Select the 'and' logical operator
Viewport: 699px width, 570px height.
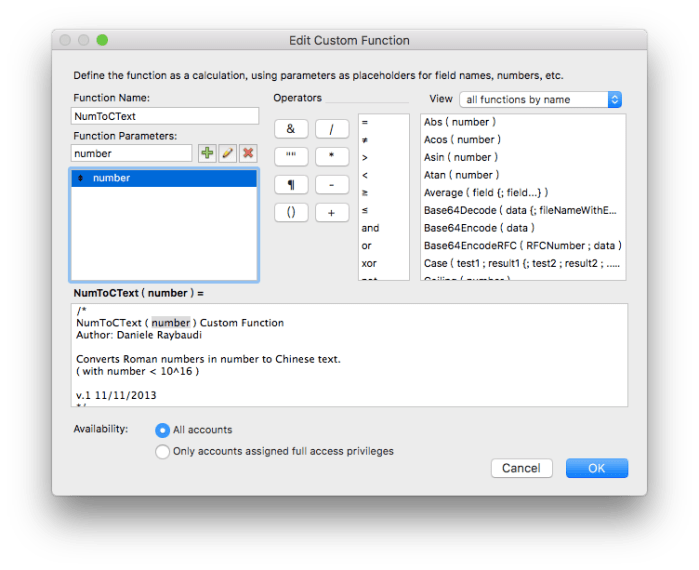(371, 228)
